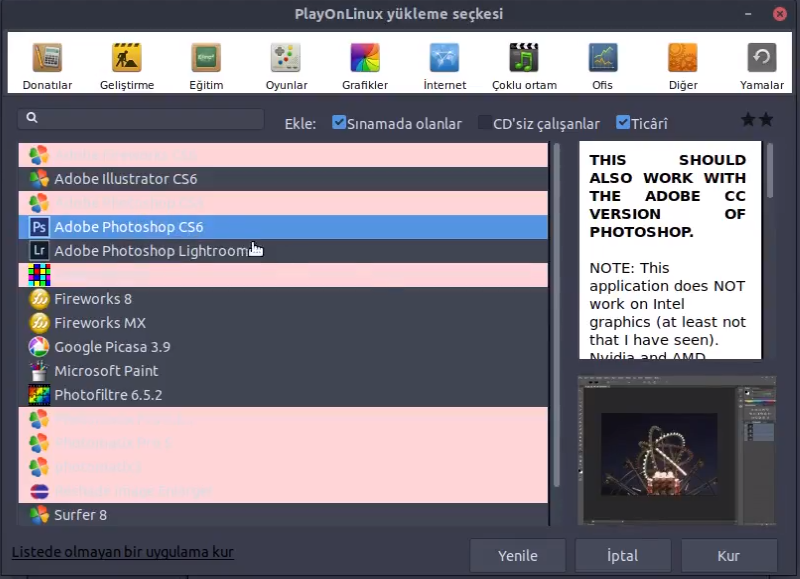Focus the application search field

(141, 118)
